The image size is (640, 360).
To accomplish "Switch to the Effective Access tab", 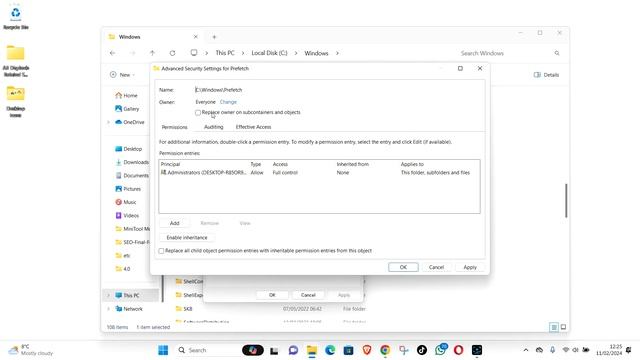I will tap(253, 127).
